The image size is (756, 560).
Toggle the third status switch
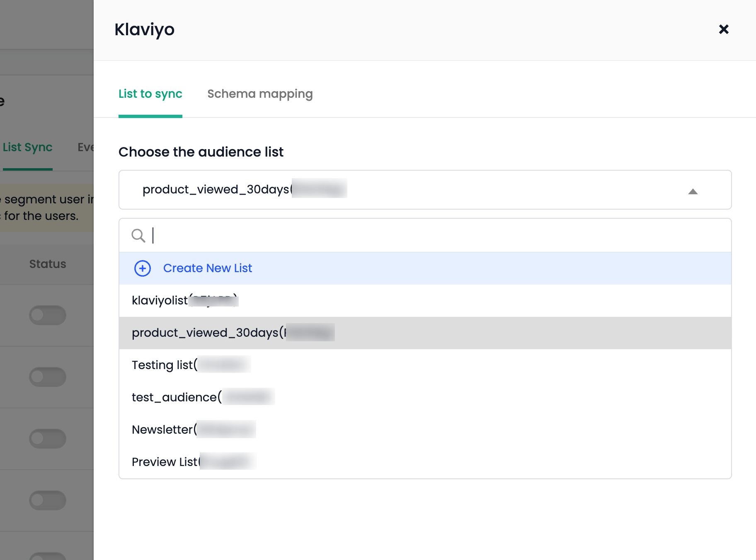click(x=48, y=439)
